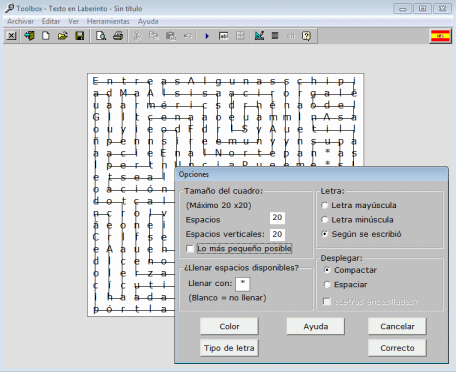Click the text entry box toolbar icon

coord(224,36)
